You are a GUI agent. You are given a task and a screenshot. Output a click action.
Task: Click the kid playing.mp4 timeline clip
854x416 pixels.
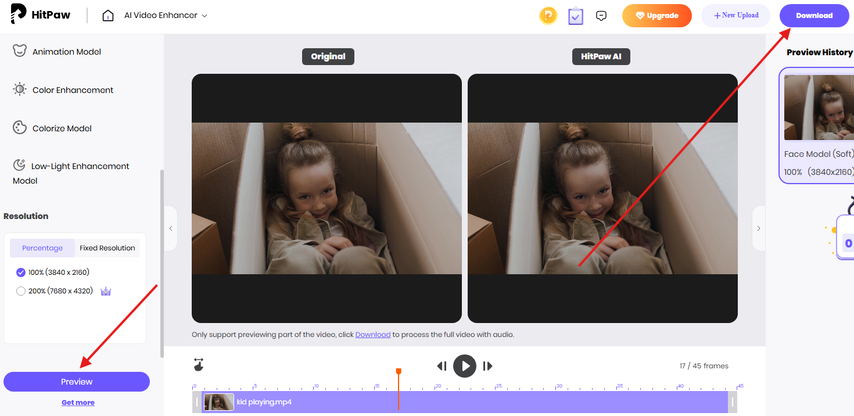465,402
